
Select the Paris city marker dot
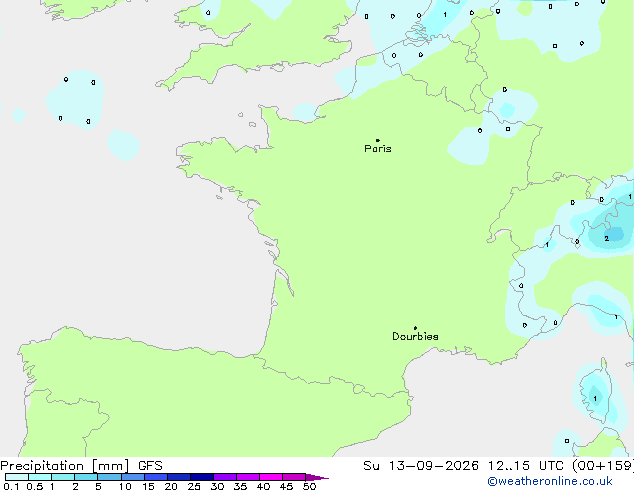(378, 140)
